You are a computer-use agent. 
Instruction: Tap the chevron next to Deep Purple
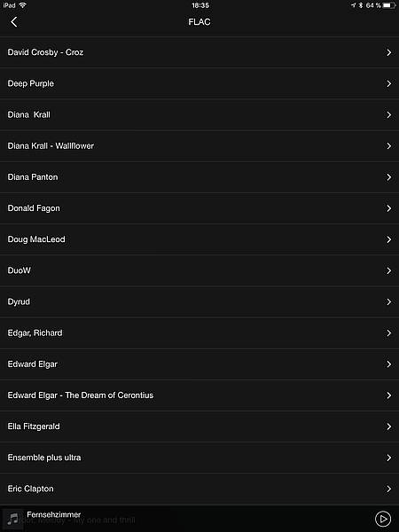(389, 83)
